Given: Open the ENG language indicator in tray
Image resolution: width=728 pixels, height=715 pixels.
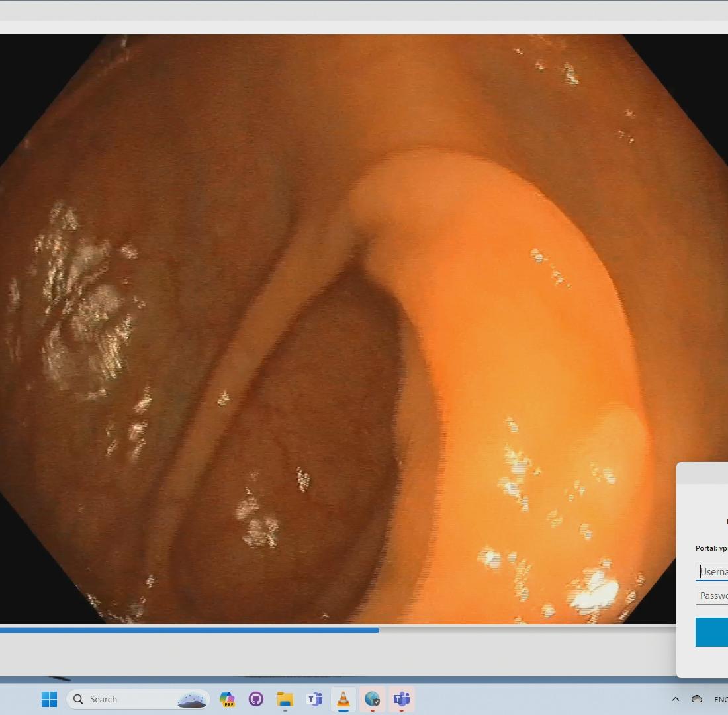Looking at the screenshot, I should 721,700.
